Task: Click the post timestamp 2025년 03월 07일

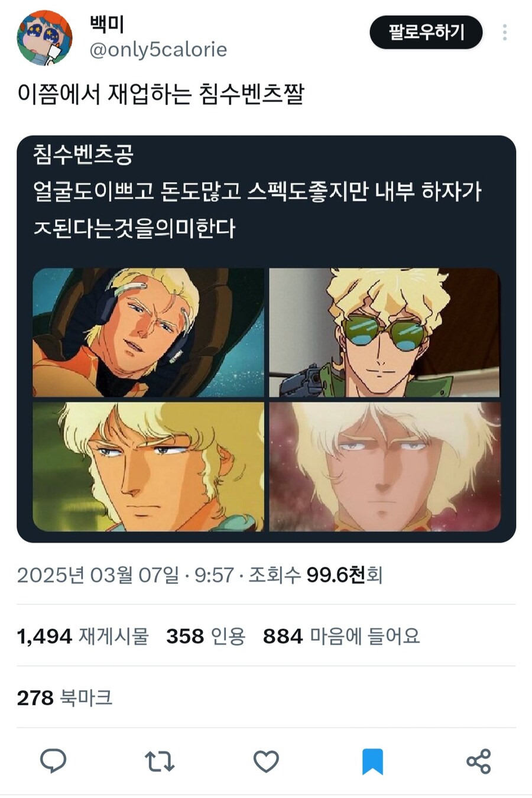Action: click(98, 575)
